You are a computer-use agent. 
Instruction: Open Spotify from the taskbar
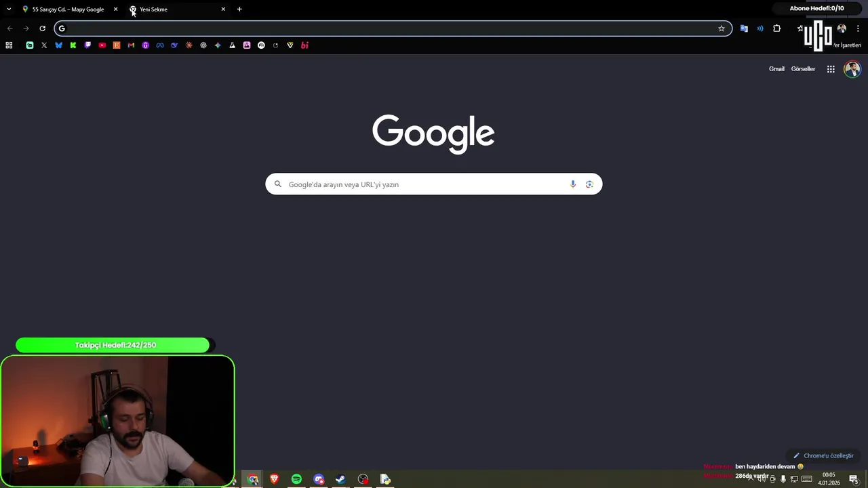coord(296,479)
